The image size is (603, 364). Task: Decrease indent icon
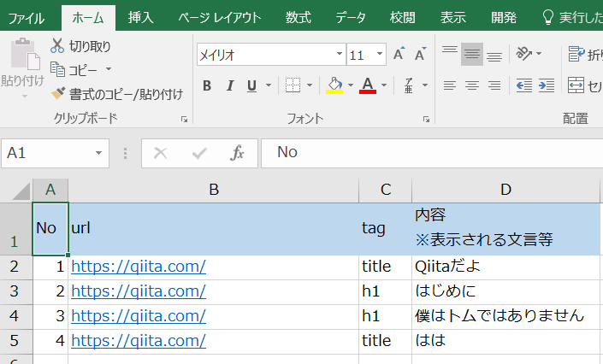pos(524,85)
